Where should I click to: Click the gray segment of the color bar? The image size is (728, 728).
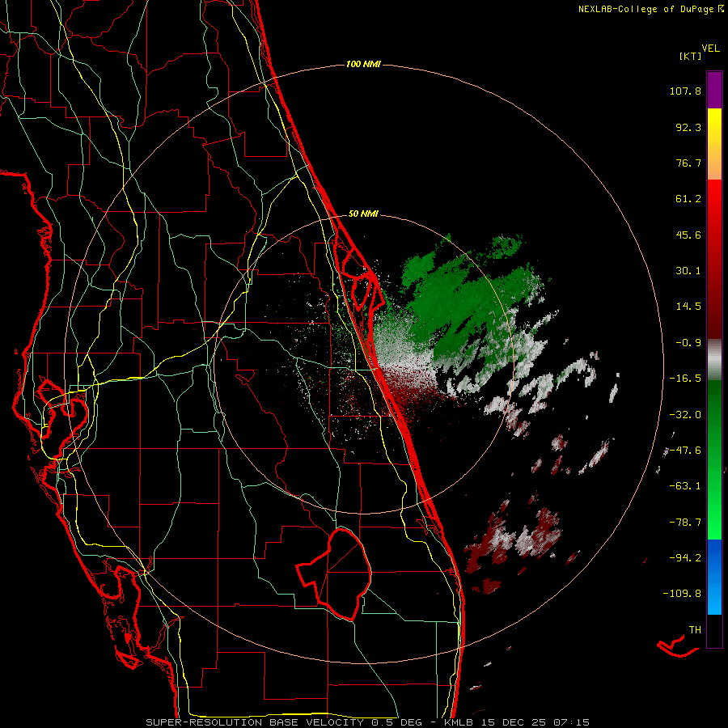pos(714,359)
